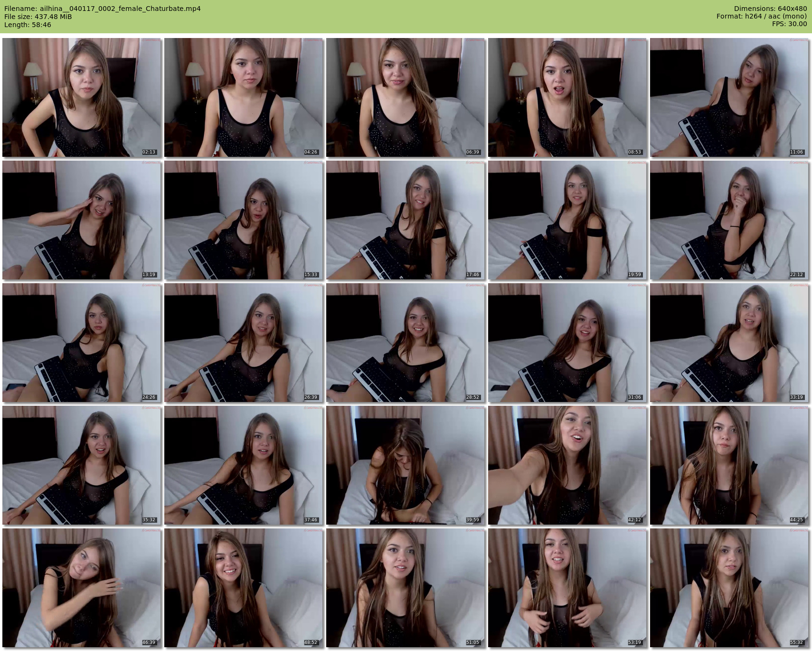Select the last thumbnail timestamped 55:32
This screenshot has height=651, width=812.
[x=729, y=588]
